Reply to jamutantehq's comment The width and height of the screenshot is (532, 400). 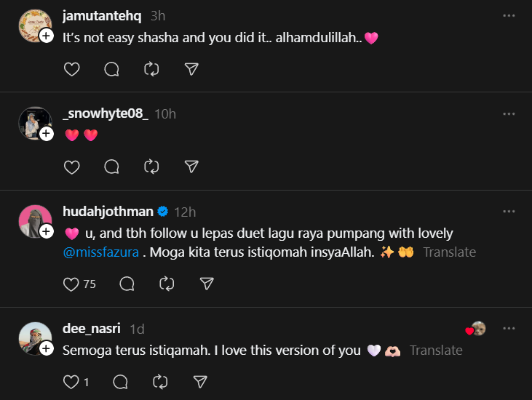click(x=111, y=69)
